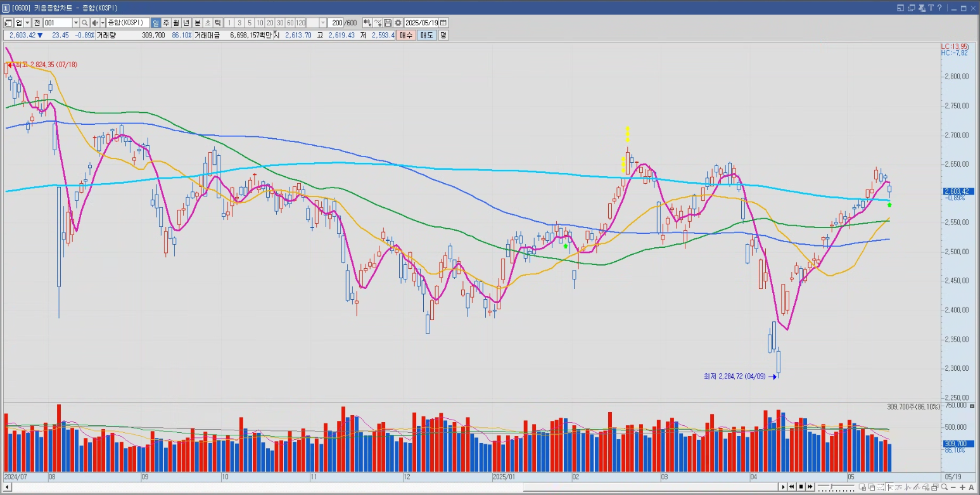
Task: Click the blue 매도 sell button
Action: [426, 36]
